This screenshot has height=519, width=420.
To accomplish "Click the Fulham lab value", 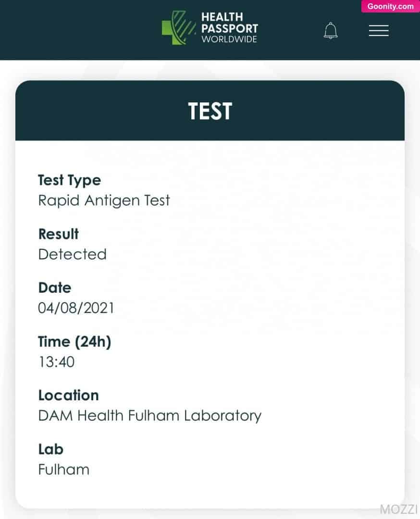I will (x=64, y=469).
